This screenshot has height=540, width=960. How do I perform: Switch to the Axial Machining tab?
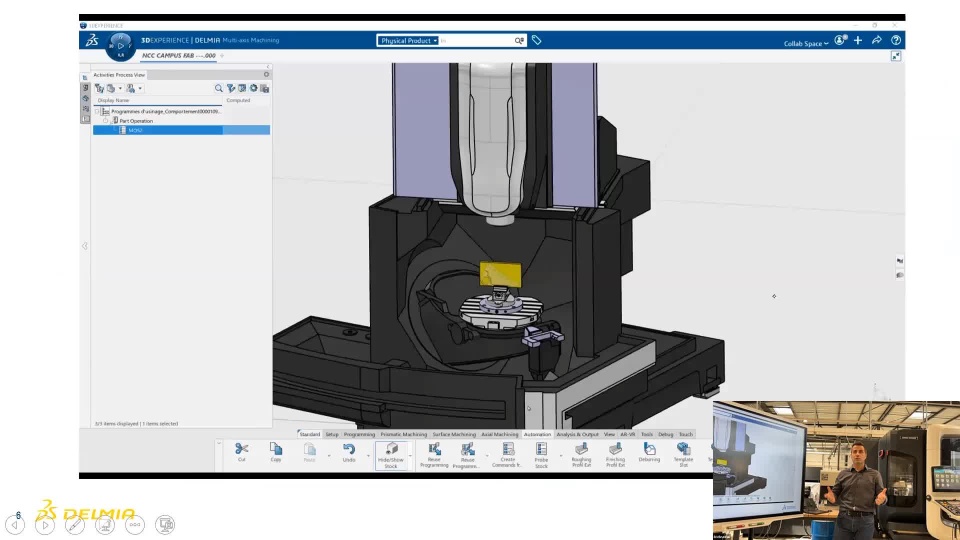tap(500, 434)
